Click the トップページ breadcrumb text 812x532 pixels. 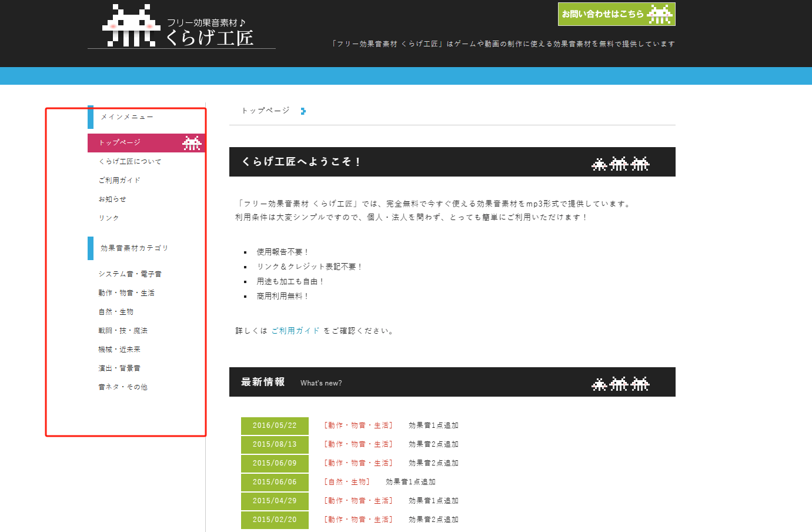(x=266, y=111)
